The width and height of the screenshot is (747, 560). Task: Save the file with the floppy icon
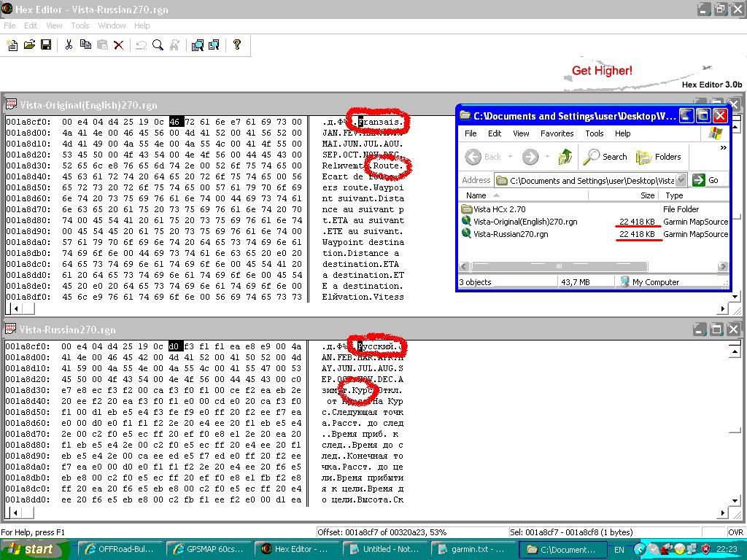[x=46, y=45]
